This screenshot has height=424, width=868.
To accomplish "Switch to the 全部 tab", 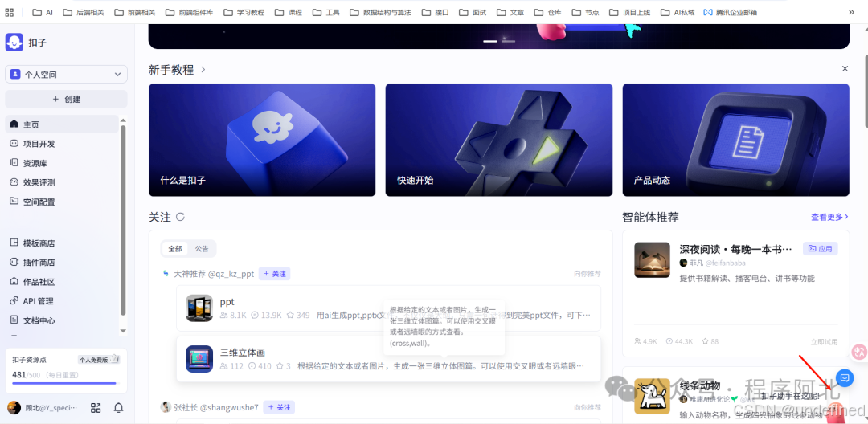I will (175, 249).
